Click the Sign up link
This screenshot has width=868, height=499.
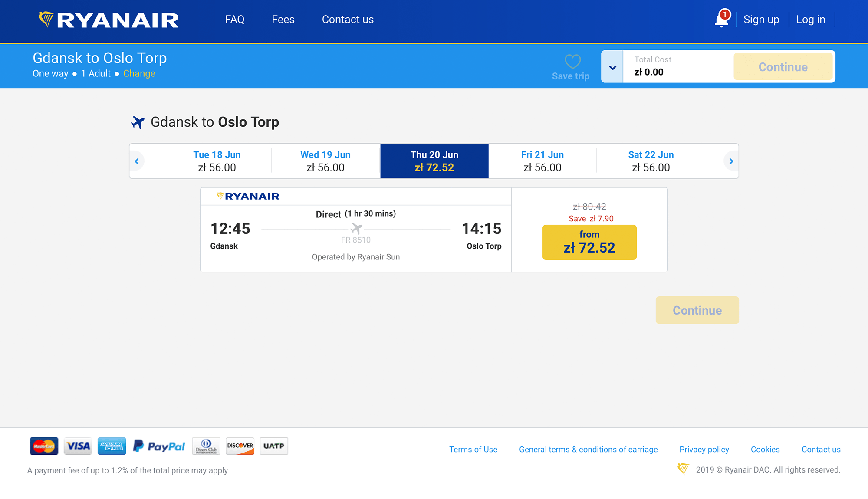tap(762, 19)
